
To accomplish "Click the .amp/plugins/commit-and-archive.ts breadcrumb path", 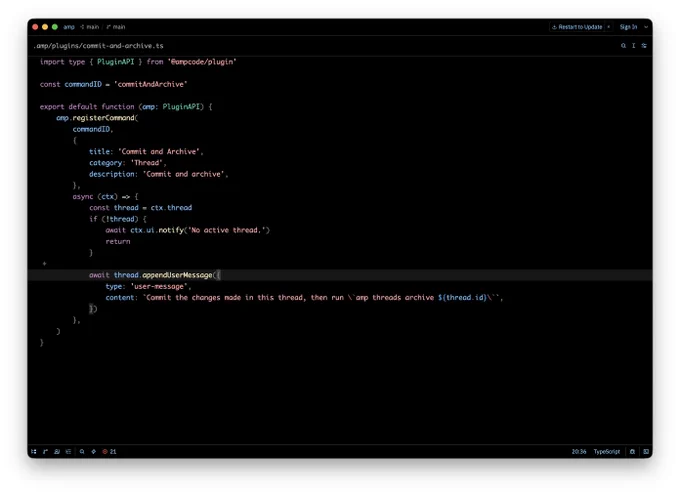I will 98,46.
